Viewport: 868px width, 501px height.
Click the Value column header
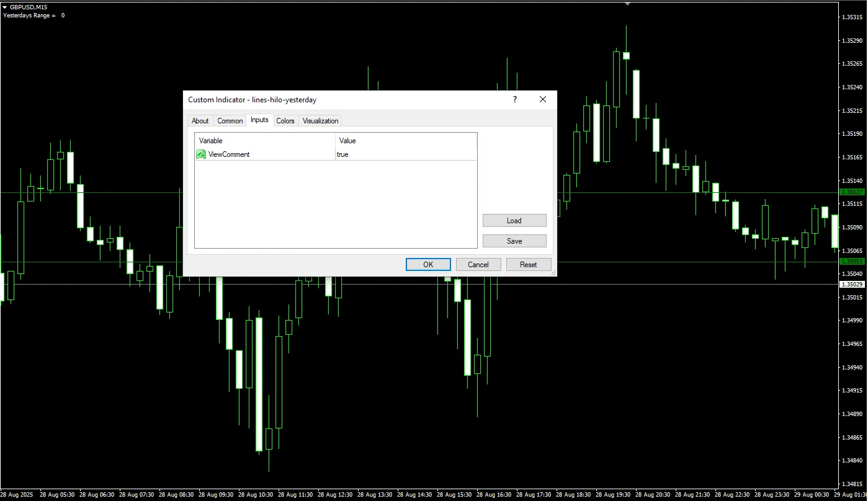coord(406,141)
